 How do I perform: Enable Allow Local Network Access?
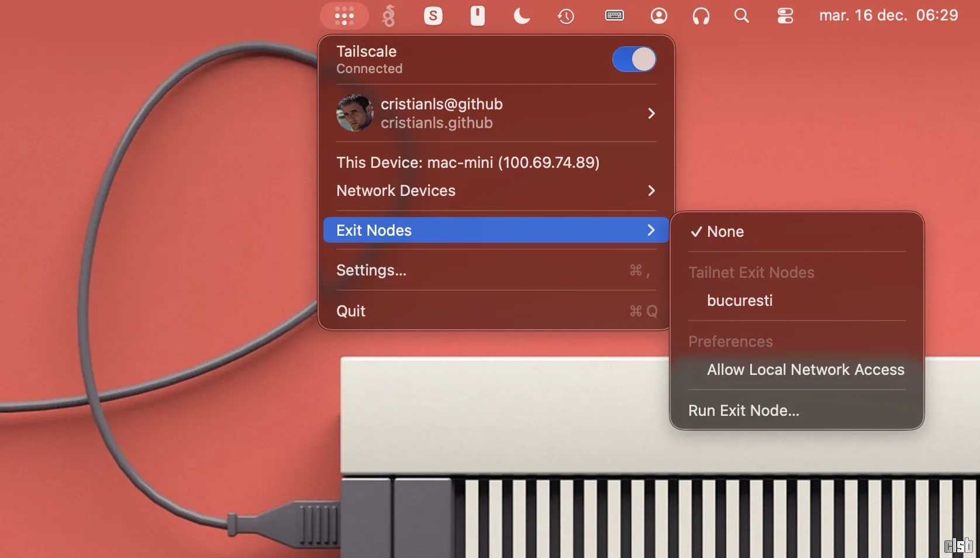[x=805, y=370]
